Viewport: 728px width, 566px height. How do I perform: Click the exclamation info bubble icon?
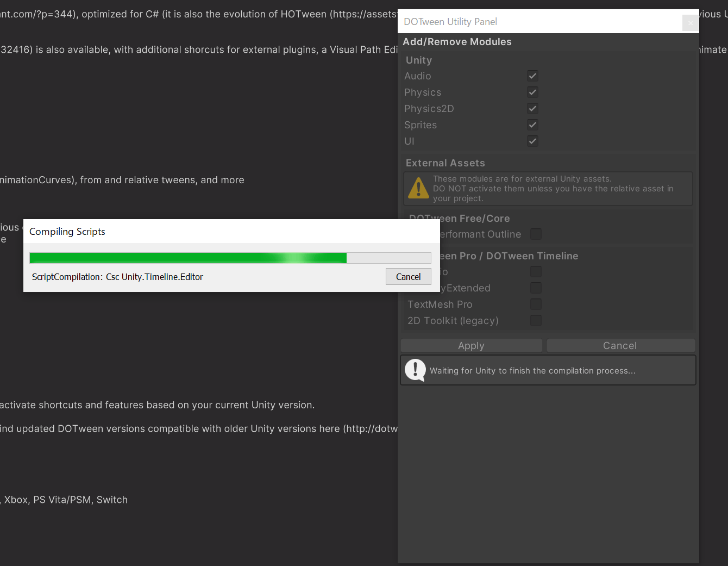(415, 370)
